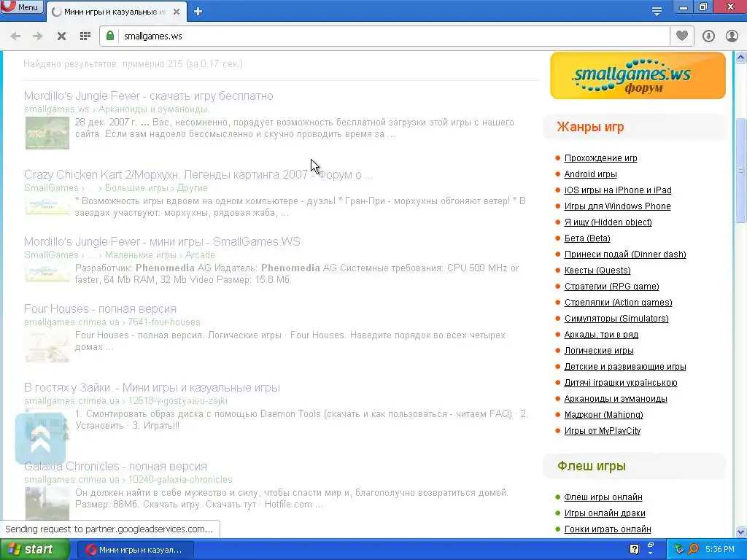Image resolution: width=747 pixels, height=560 pixels.
Task: Select the Opera taskbar button Мини игры
Action: click(135, 550)
